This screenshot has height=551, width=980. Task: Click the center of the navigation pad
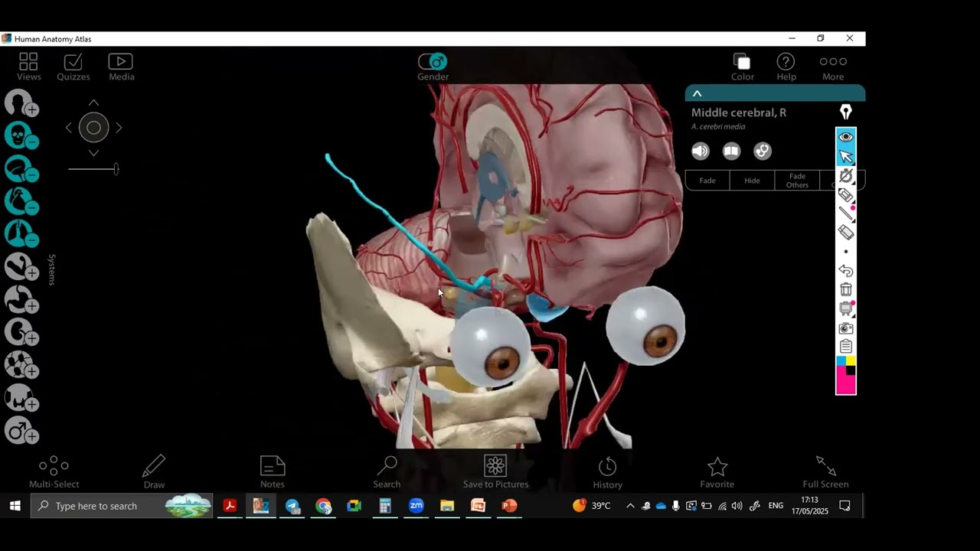click(x=93, y=128)
